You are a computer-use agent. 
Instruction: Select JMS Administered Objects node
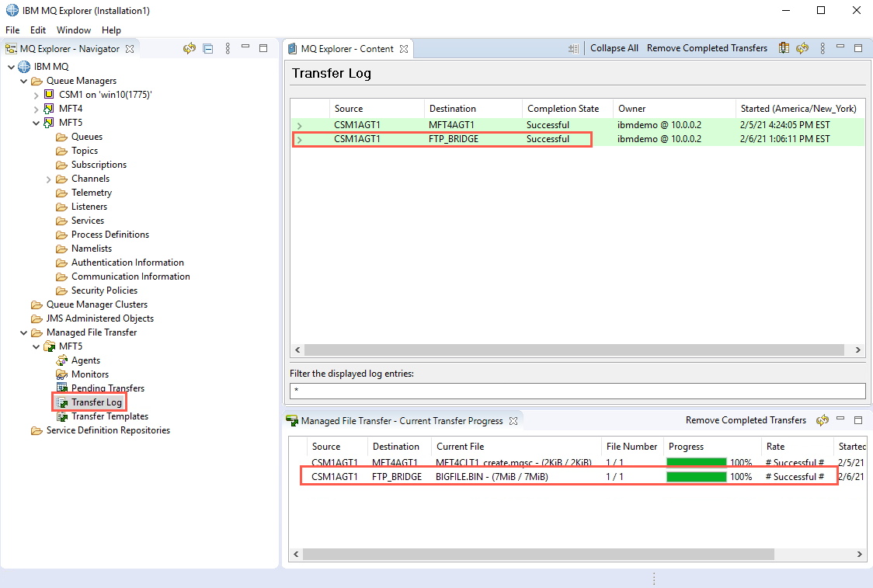click(99, 318)
